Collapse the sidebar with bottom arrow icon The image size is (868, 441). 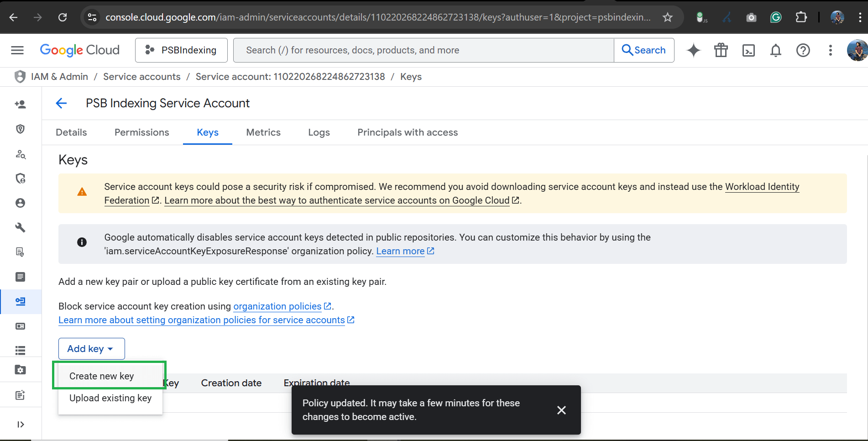[21, 424]
